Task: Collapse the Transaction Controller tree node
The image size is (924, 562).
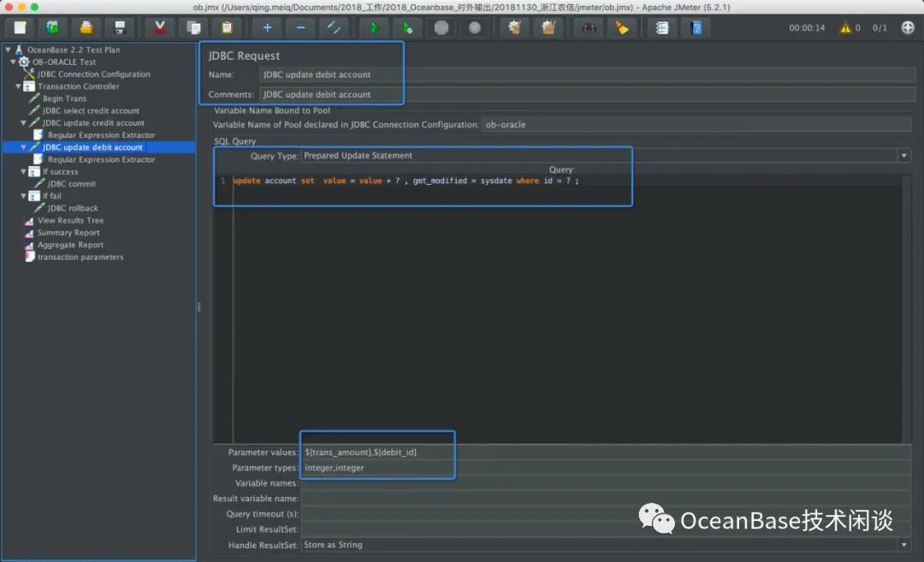Action: tap(19, 86)
